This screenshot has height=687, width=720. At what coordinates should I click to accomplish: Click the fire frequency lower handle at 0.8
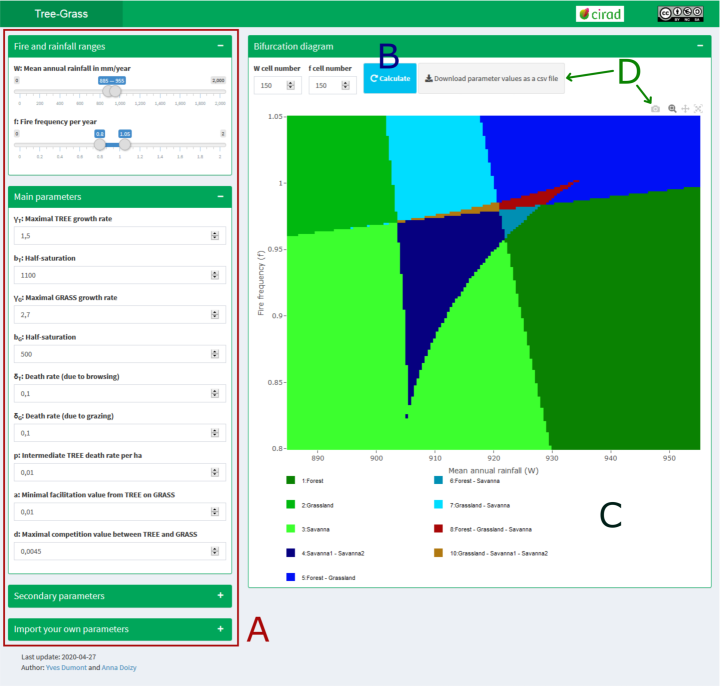click(100, 145)
